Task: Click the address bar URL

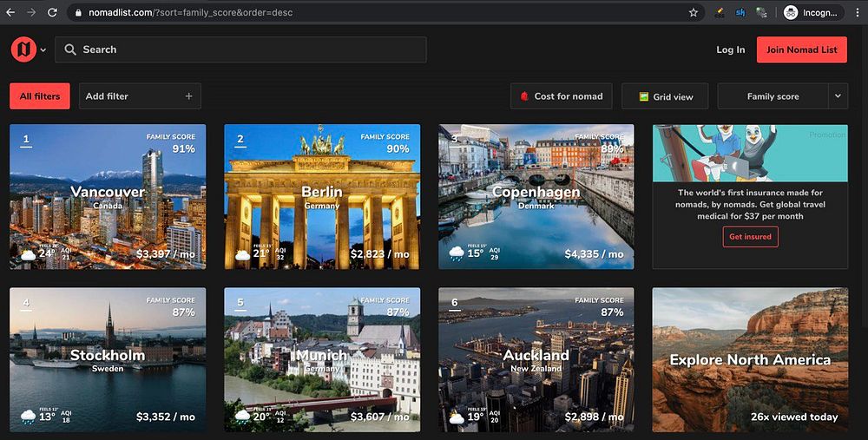Action: [190, 12]
